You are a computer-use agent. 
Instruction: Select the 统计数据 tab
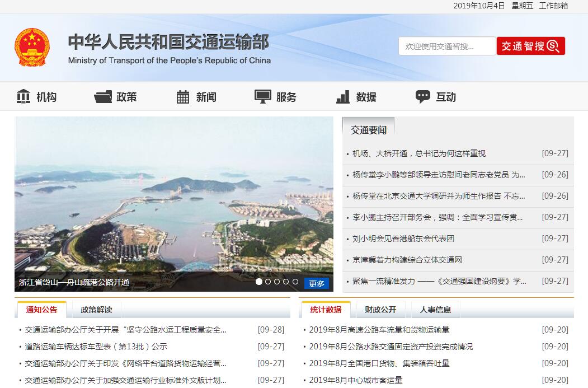tap(326, 310)
